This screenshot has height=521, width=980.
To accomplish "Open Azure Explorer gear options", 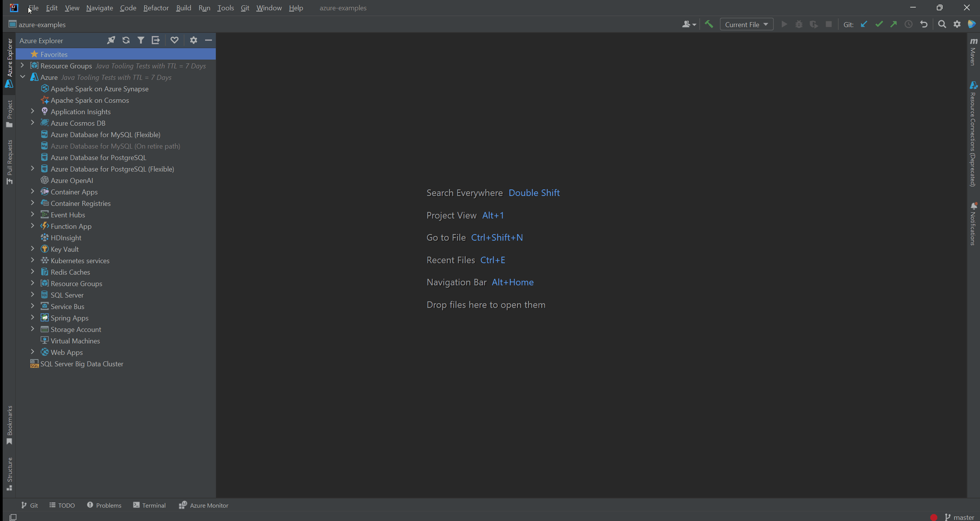I will [x=194, y=40].
